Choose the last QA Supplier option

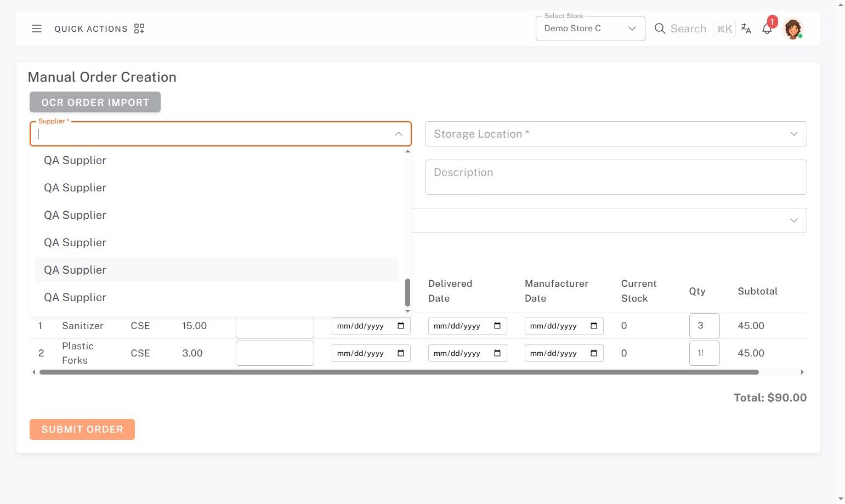(75, 297)
